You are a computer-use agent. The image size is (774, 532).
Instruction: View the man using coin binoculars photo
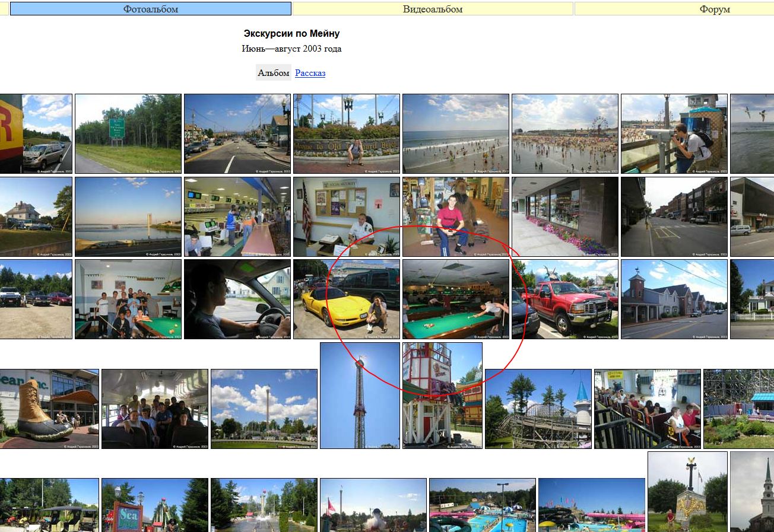[674, 133]
